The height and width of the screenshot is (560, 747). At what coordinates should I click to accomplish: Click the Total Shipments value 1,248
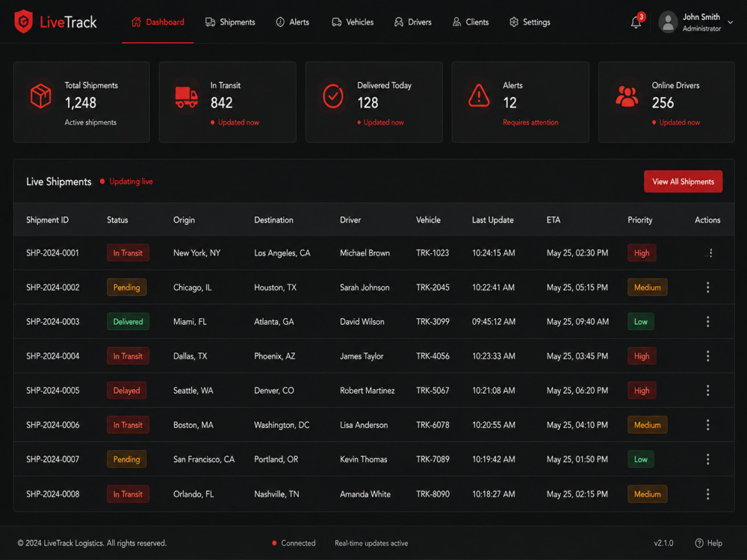[80, 103]
